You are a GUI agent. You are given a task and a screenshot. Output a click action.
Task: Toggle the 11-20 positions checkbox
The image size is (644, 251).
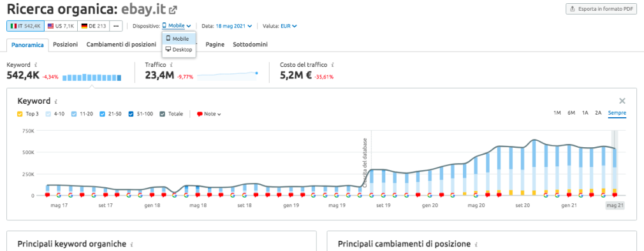coord(74,114)
